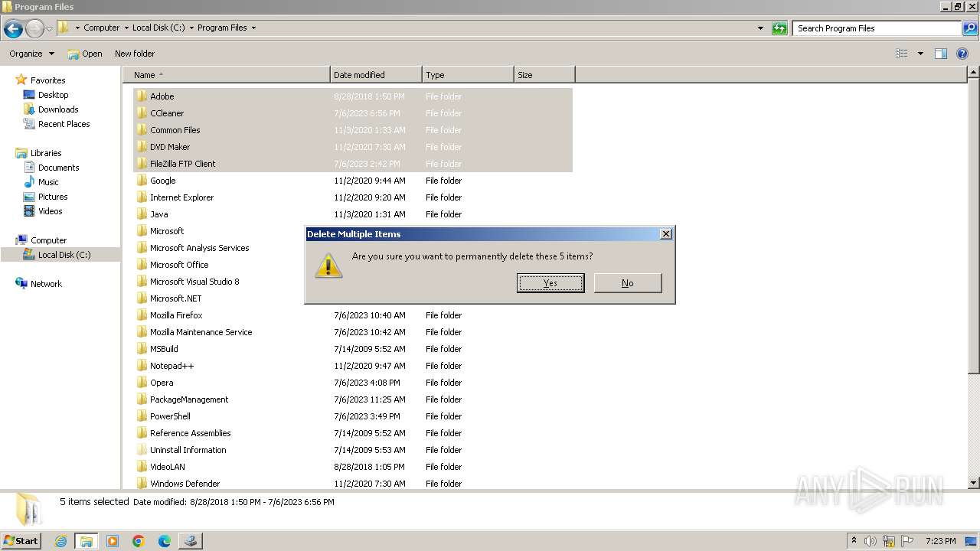The image size is (980, 551).
Task: Sort by Date modified column header
Action: [x=376, y=75]
